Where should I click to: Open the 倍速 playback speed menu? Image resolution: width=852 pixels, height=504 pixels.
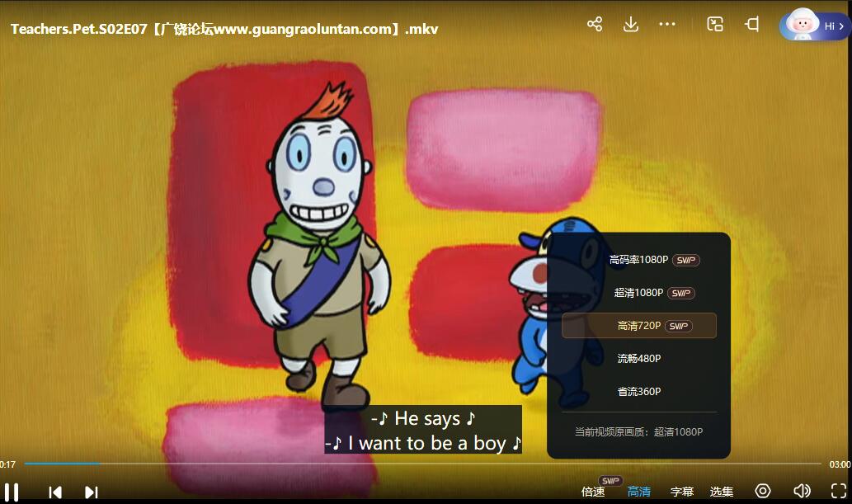point(593,492)
